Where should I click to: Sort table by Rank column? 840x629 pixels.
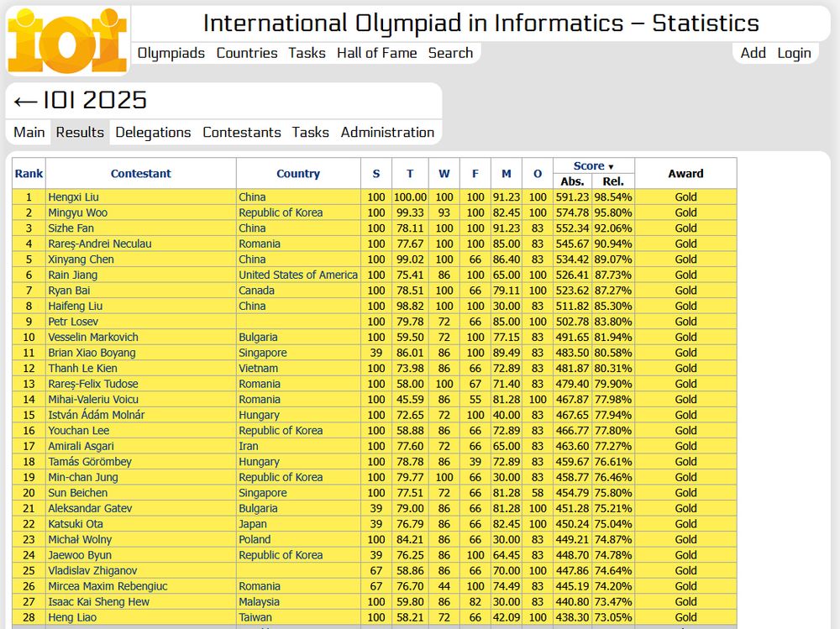pyautogui.click(x=29, y=174)
